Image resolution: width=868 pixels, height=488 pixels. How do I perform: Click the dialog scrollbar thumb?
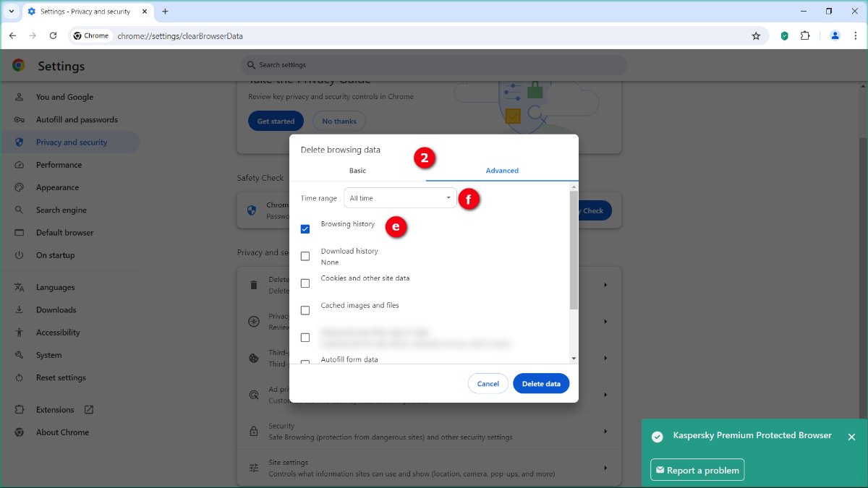(574, 249)
